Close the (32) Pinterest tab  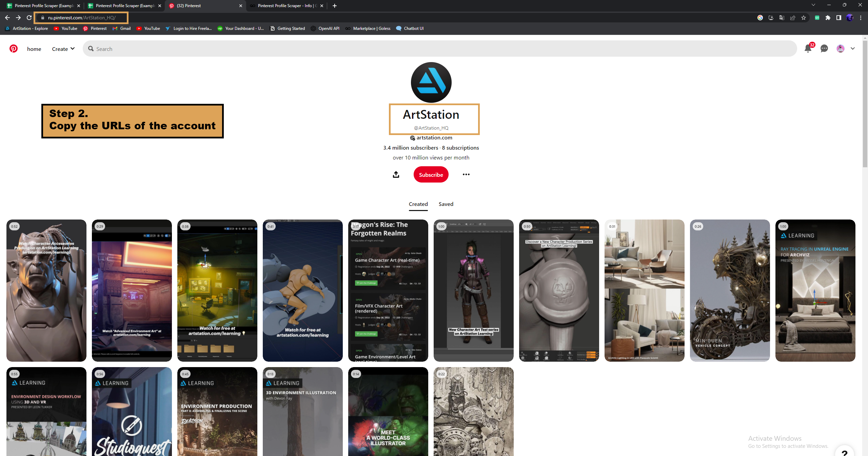(x=241, y=6)
